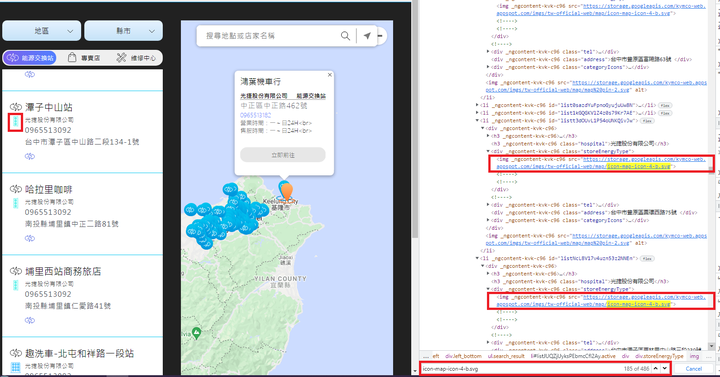720x377 pixels.
Task: Collapse li node with id listt3dOUvL1P54oUNXQSvJw
Action: [x=477, y=121]
